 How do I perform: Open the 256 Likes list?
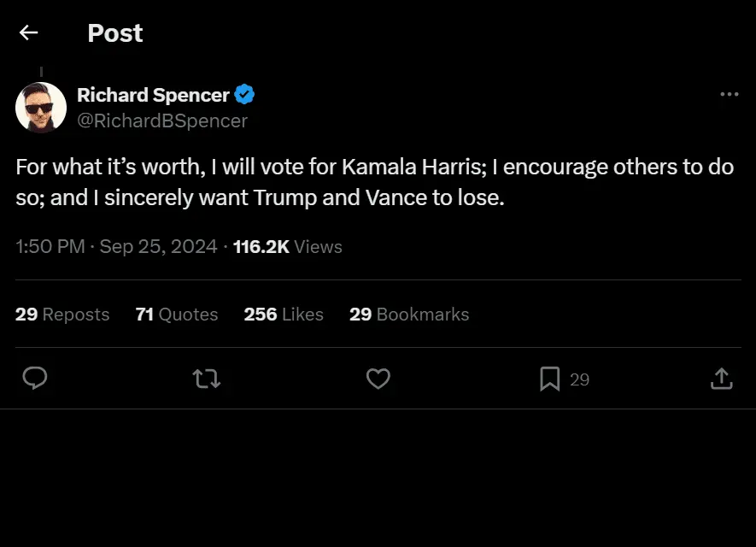coord(284,315)
